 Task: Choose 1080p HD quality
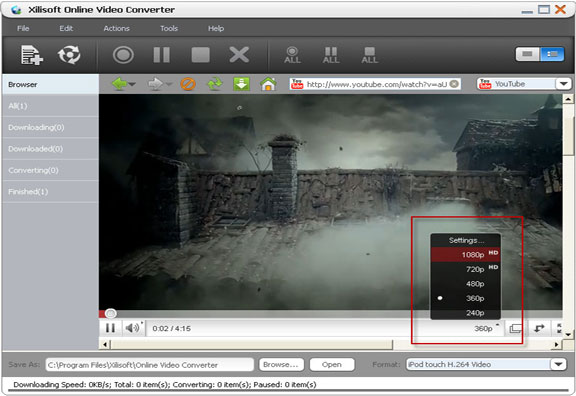pyautogui.click(x=465, y=254)
